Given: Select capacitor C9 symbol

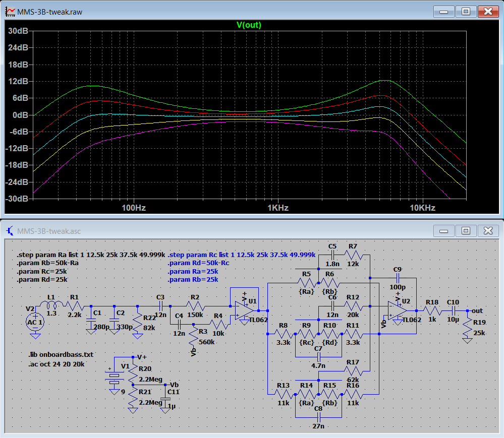Looking at the screenshot, I should (397, 278).
